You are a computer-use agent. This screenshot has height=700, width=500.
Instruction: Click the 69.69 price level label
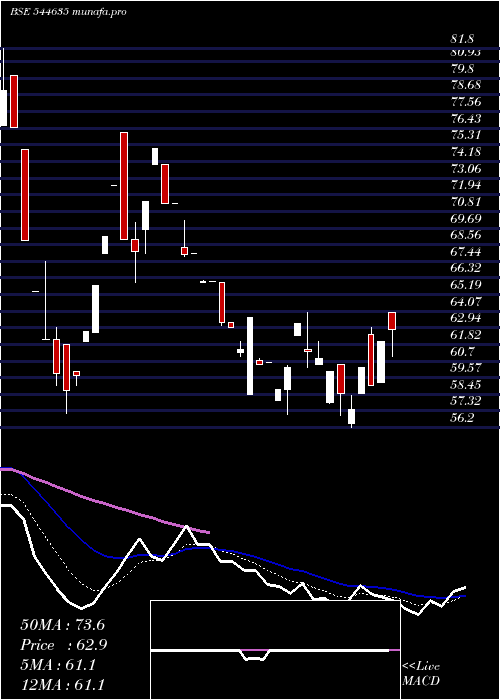(466, 219)
